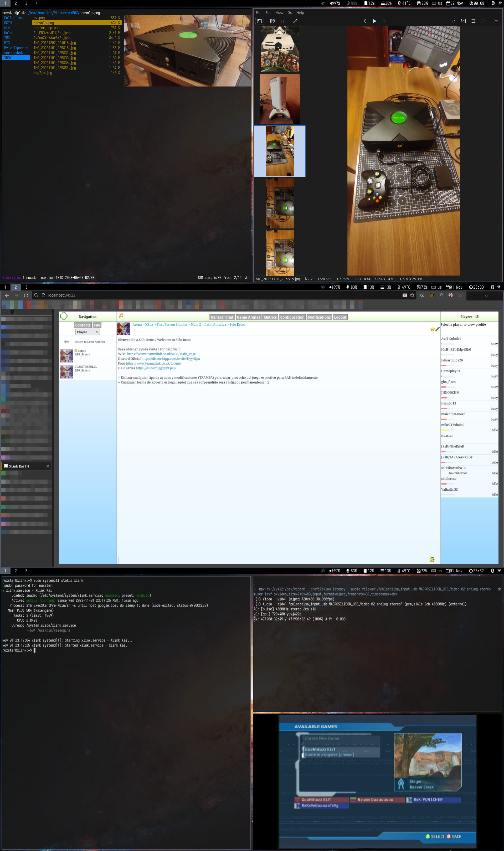
Task: Click the spinning status circle beside Navigation
Action: point(64,316)
